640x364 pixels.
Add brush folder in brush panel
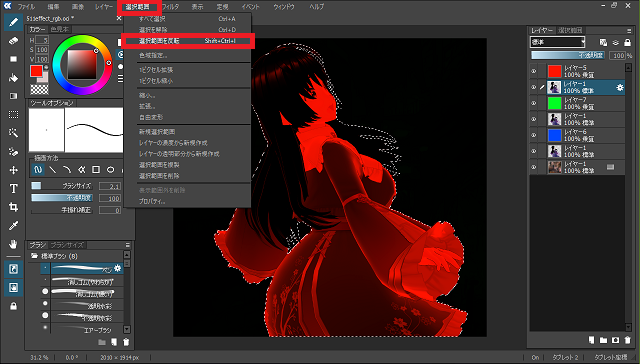coord(102,342)
